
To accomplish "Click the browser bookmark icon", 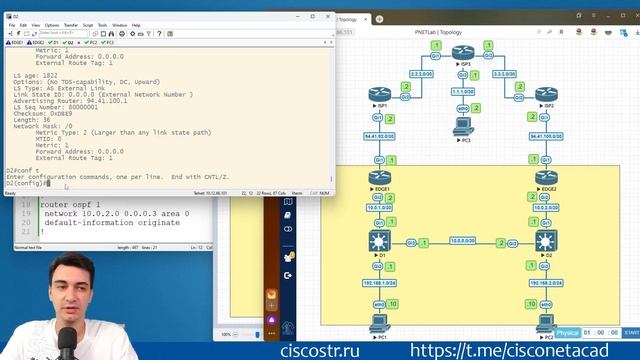I will (x=561, y=32).
